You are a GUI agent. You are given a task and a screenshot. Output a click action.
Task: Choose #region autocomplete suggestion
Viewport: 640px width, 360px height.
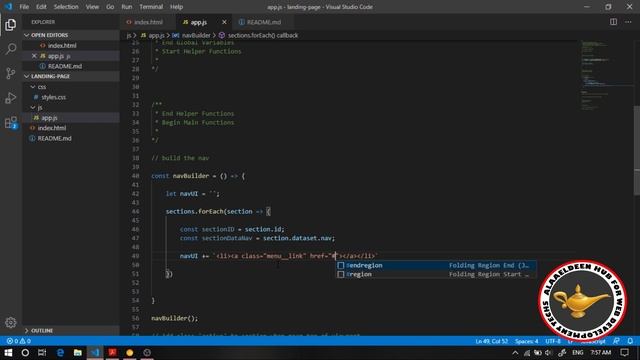click(436, 274)
